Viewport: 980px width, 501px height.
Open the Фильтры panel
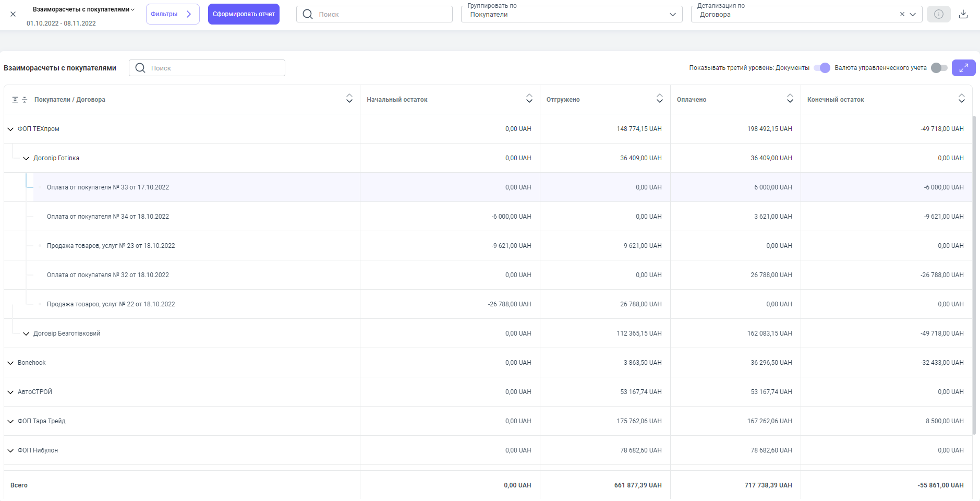point(172,14)
